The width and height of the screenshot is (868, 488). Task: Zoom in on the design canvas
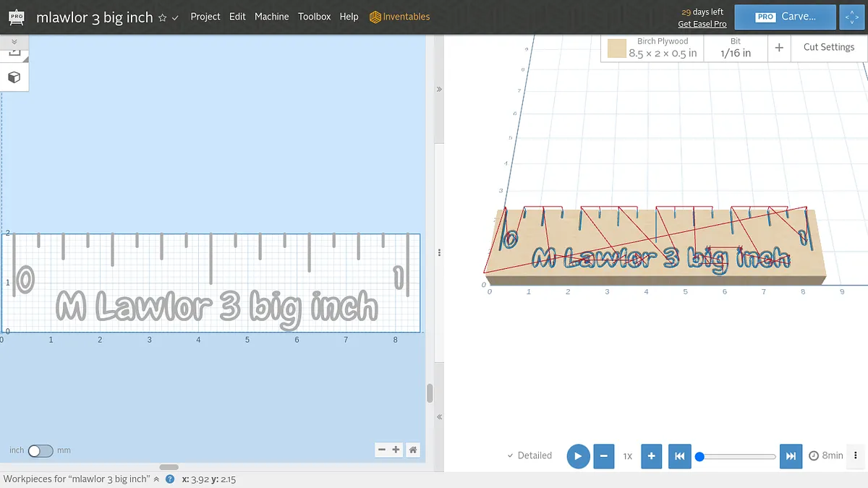(x=396, y=450)
